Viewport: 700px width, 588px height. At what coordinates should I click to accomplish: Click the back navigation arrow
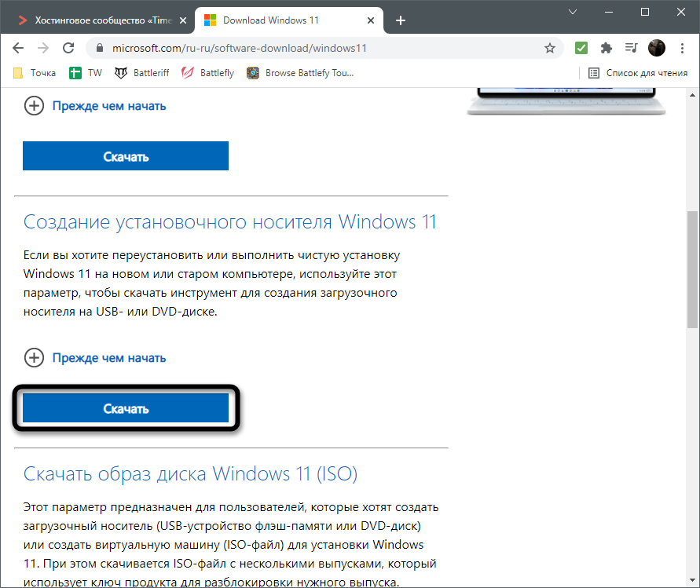click(18, 48)
